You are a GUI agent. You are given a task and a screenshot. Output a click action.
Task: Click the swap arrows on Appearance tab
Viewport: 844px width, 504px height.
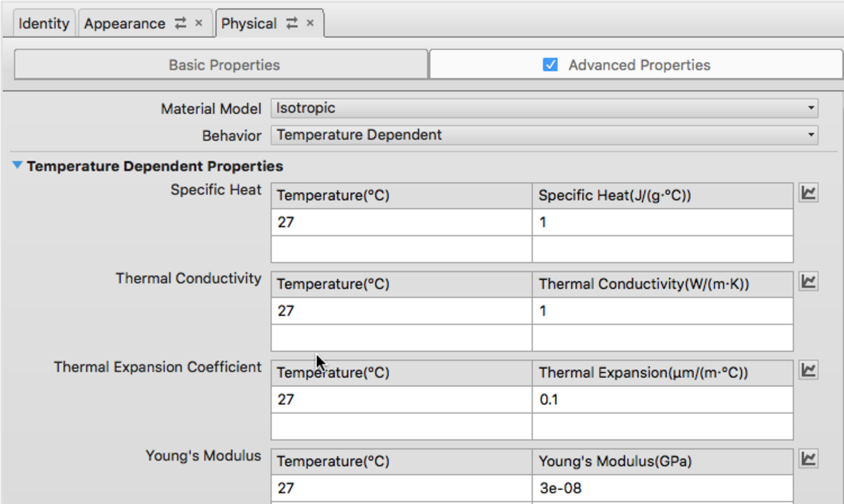pyautogui.click(x=180, y=23)
